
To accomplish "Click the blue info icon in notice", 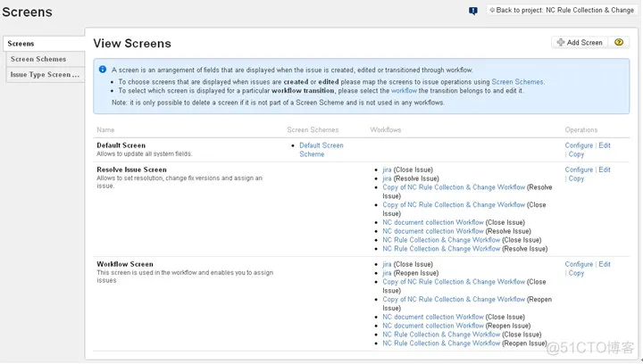I will pos(103,70).
